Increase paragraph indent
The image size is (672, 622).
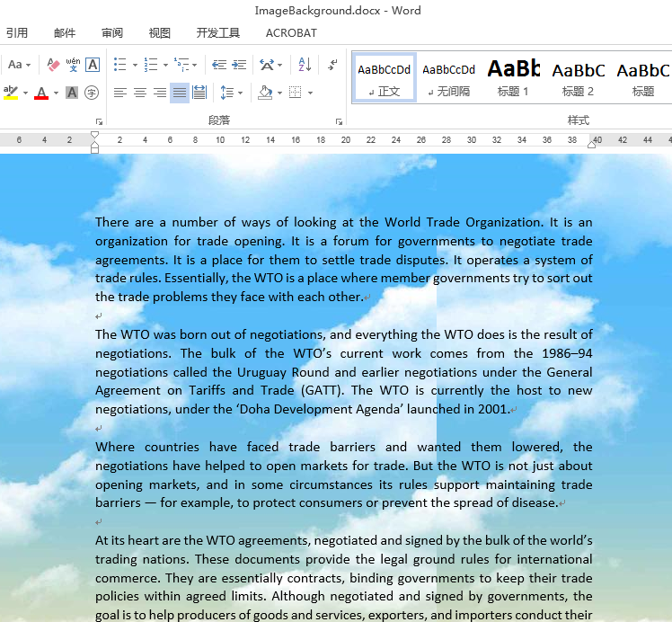click(x=239, y=65)
